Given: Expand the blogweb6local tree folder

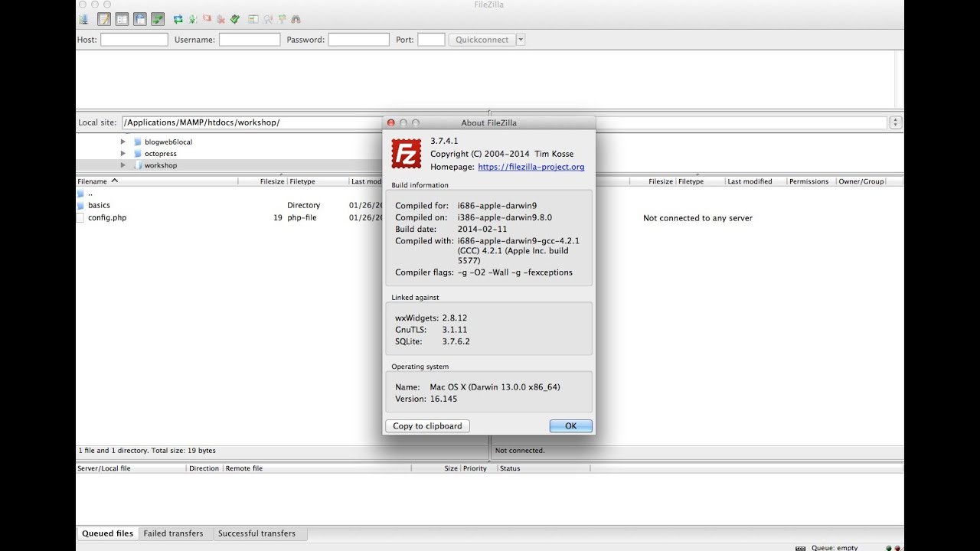Looking at the screenshot, I should [123, 142].
